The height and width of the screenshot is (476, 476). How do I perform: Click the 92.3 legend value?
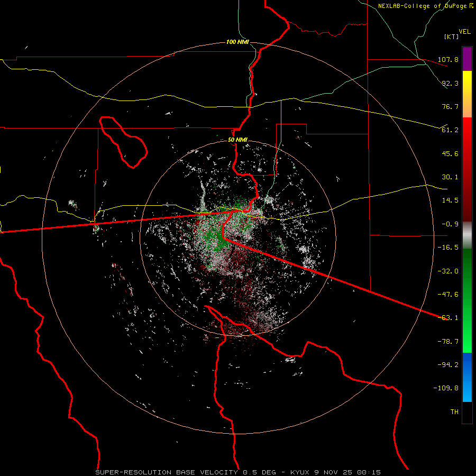(x=450, y=83)
